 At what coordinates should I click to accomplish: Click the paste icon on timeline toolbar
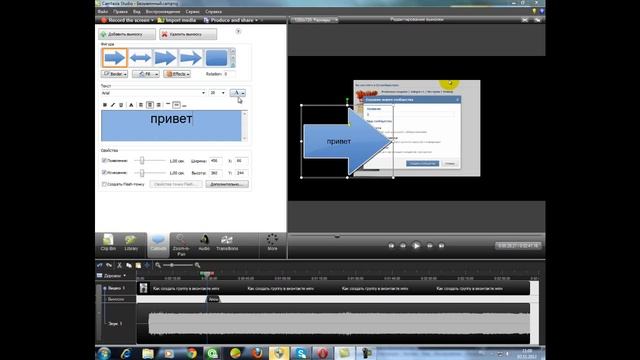point(138,265)
